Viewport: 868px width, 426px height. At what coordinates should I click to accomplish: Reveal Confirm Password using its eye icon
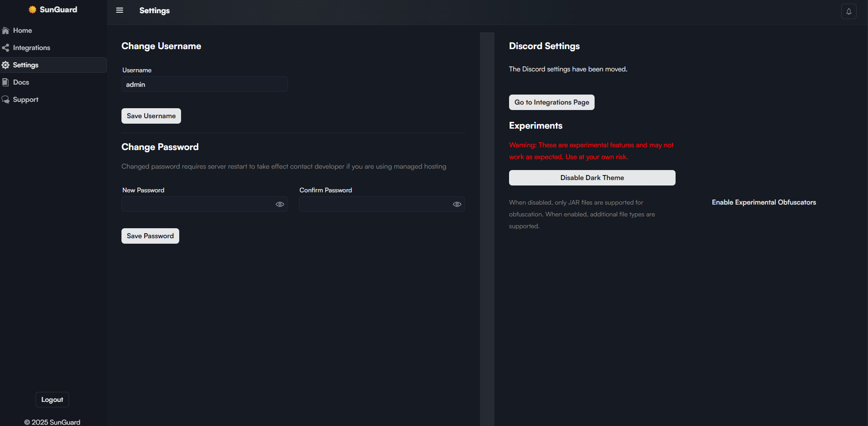[x=457, y=204]
